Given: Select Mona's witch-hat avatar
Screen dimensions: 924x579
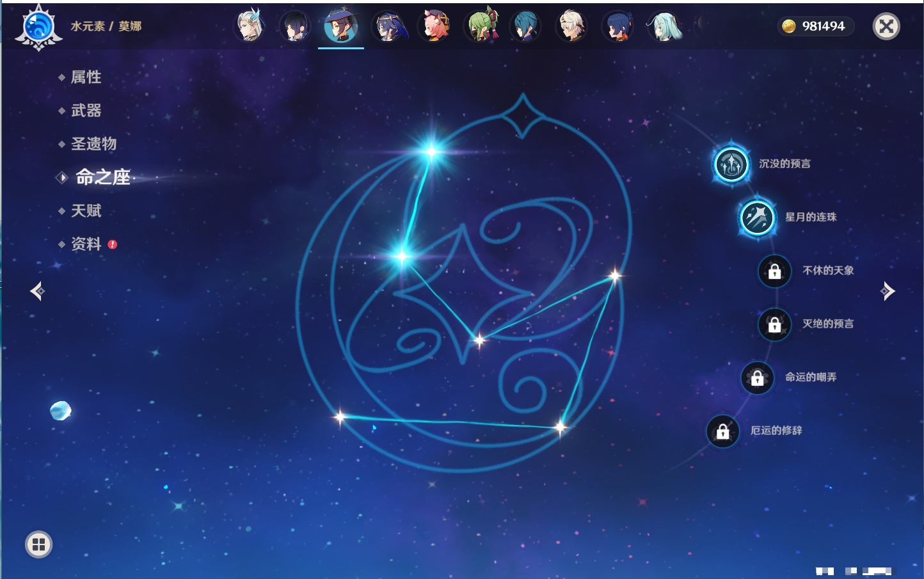Looking at the screenshot, I should tap(341, 26).
